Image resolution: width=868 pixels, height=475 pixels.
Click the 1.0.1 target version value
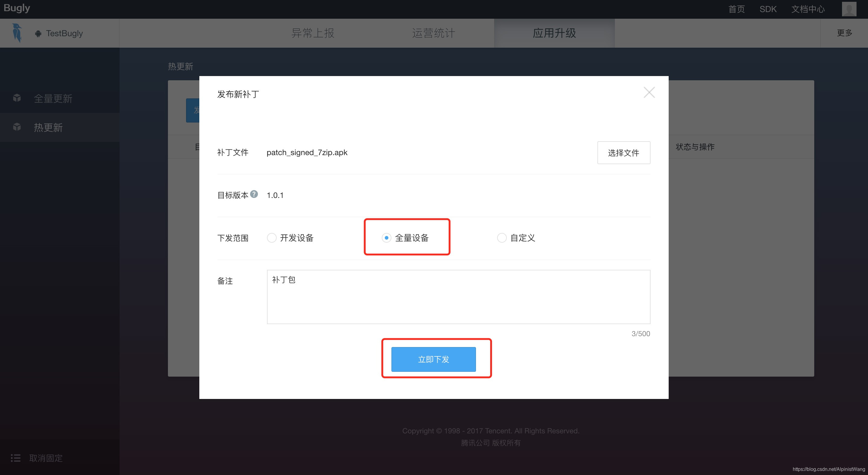275,195
